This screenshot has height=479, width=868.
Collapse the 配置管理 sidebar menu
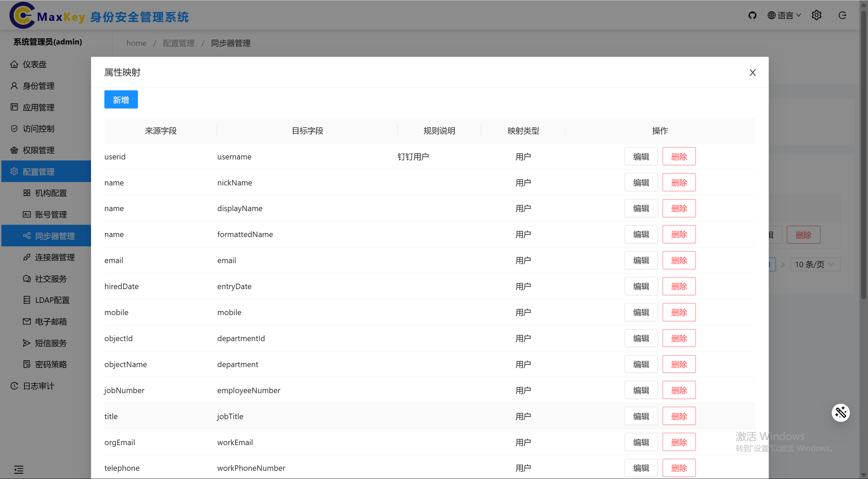pos(38,172)
